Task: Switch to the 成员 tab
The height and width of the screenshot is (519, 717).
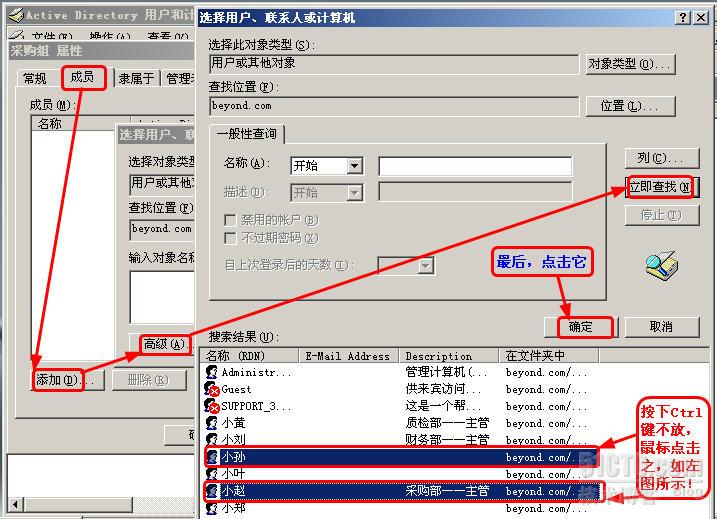Action: (x=82, y=77)
